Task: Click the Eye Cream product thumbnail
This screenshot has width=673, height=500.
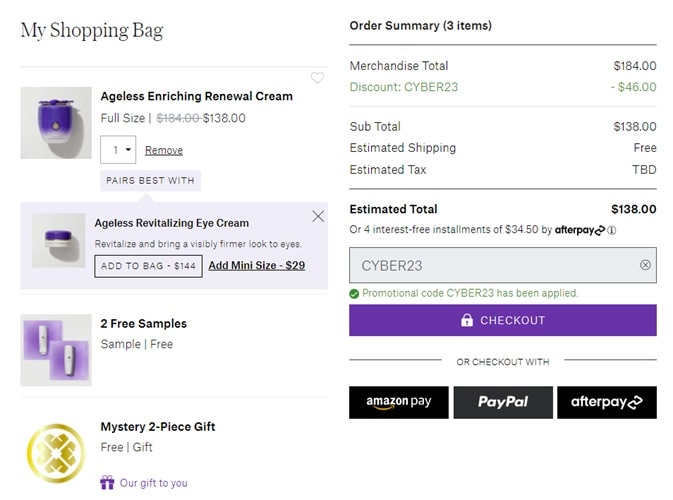Action: point(58,241)
